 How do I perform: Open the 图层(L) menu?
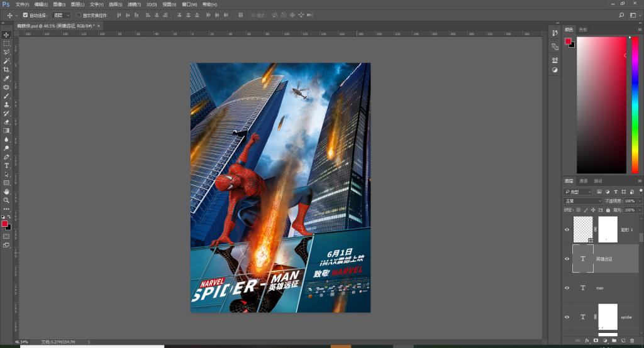pos(77,4)
